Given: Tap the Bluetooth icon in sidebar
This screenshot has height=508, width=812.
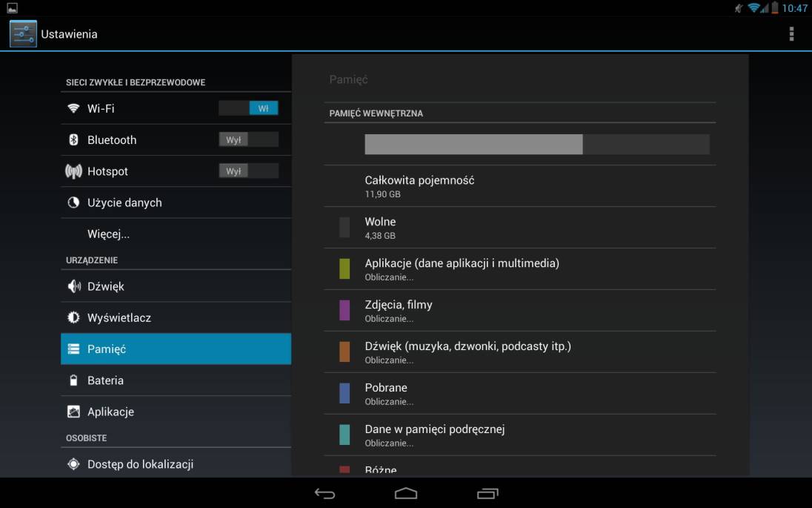Looking at the screenshot, I should [73, 139].
